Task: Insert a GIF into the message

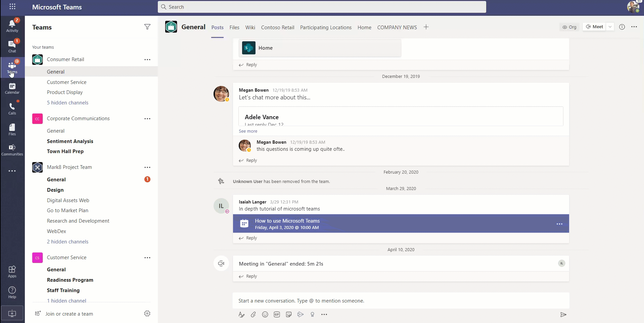Action: [x=277, y=315]
